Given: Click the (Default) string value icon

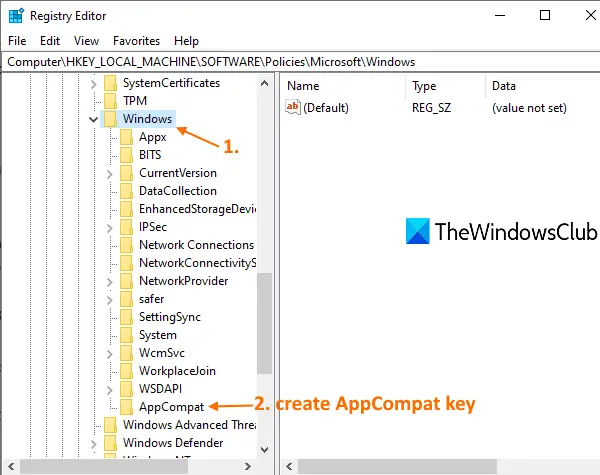Looking at the screenshot, I should pyautogui.click(x=293, y=107).
